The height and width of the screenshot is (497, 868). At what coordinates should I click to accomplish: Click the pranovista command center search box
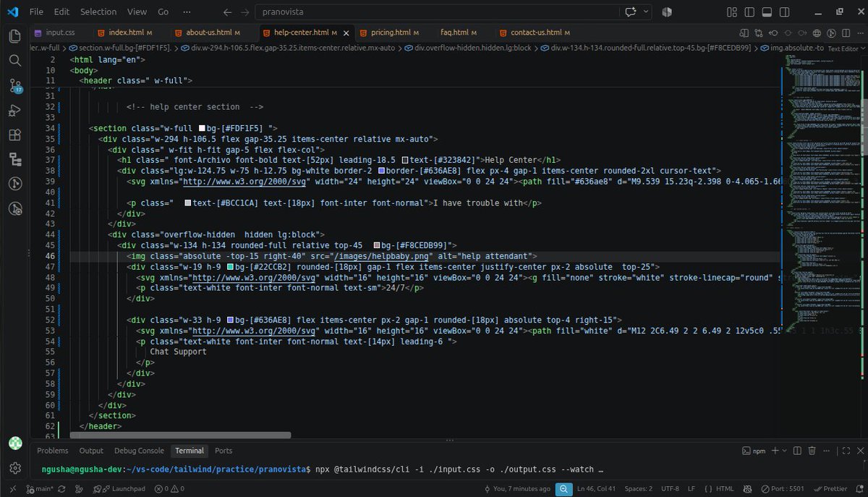tap(439, 12)
